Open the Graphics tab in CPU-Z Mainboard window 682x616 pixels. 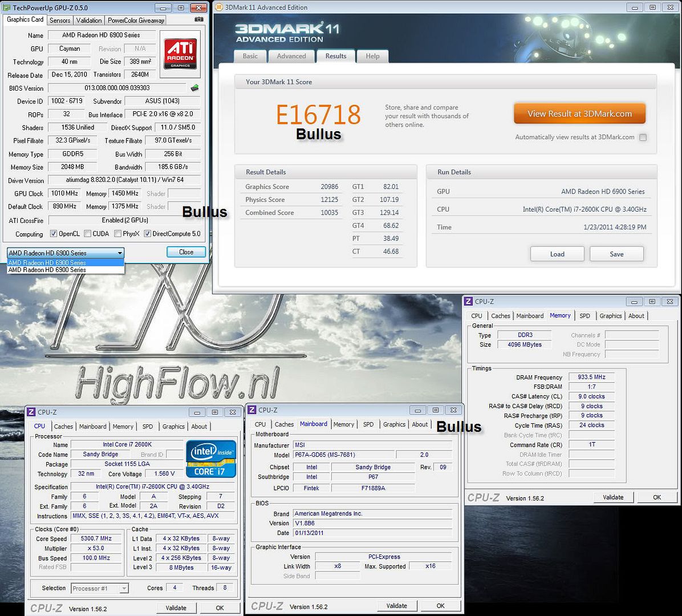tap(394, 424)
